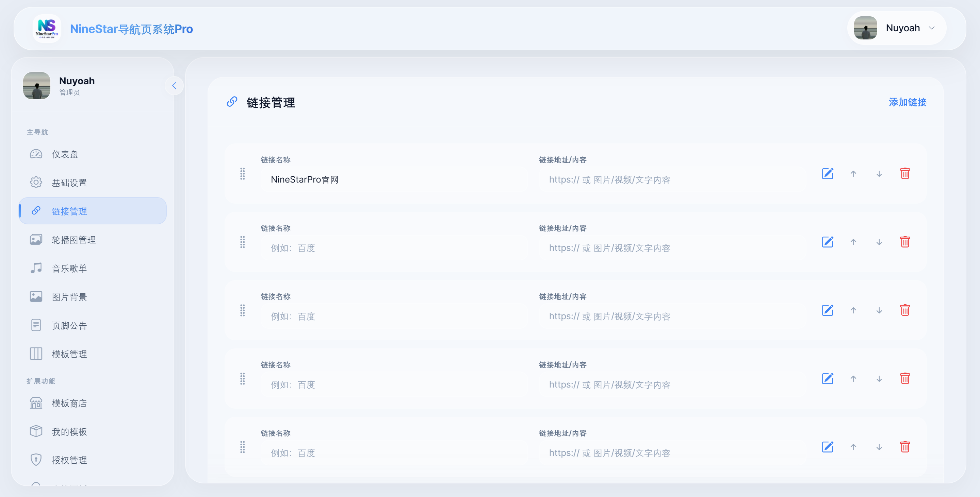Open the Nuyoah user dropdown in header

click(x=897, y=28)
